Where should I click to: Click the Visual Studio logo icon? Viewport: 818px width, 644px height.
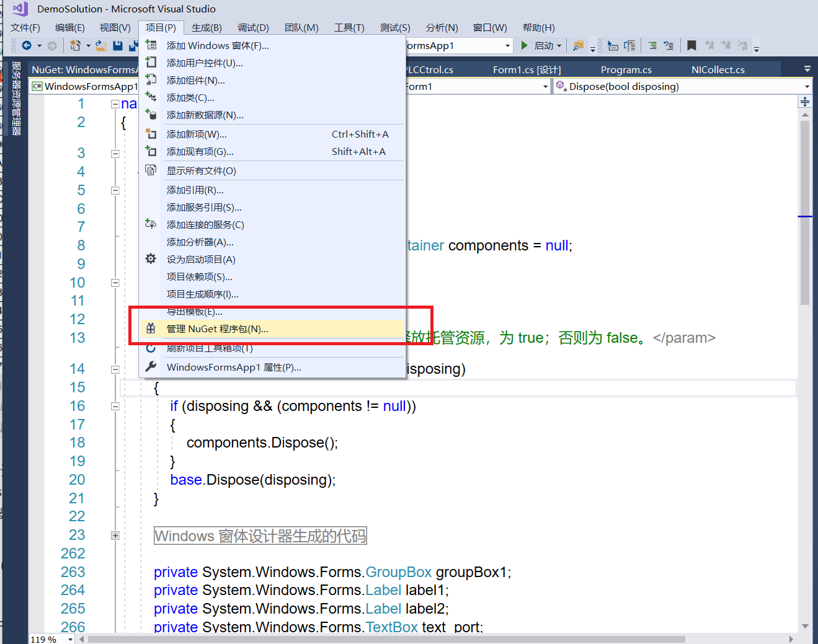(20, 9)
